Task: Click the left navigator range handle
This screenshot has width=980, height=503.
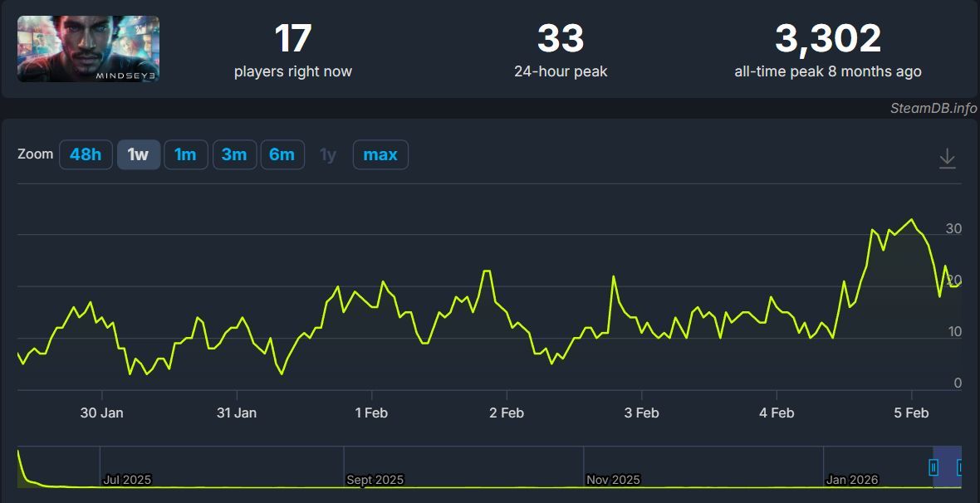Action: tap(933, 468)
